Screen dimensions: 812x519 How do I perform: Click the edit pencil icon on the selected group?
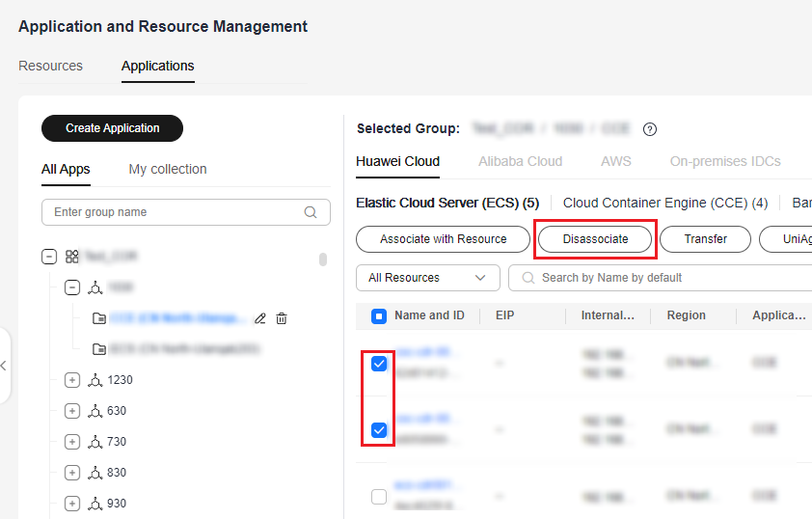[x=260, y=318]
